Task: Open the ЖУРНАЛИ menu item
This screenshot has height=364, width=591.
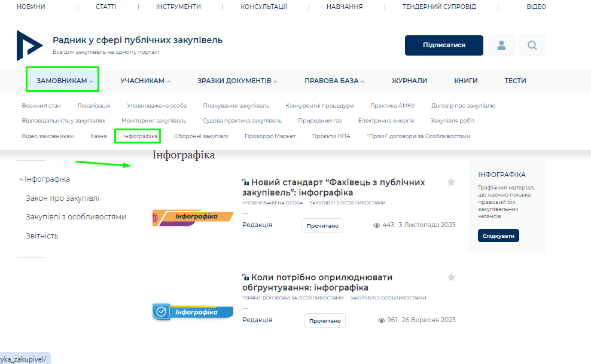Action: [x=409, y=81]
